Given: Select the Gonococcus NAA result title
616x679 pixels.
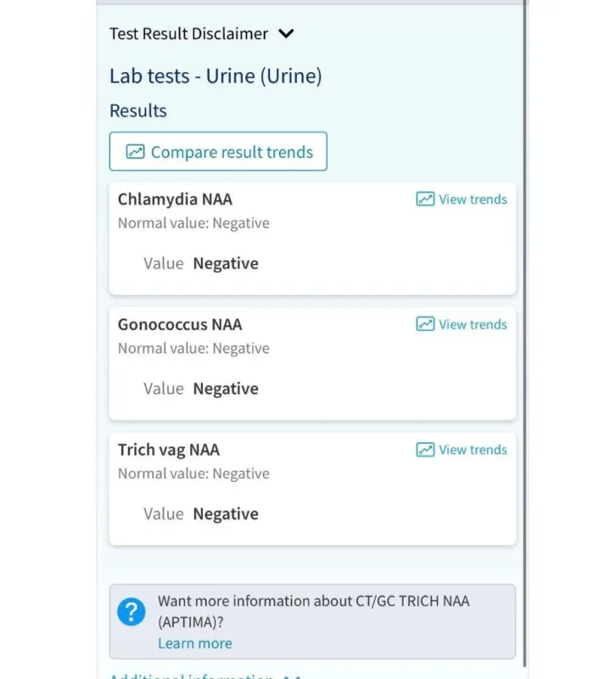Looking at the screenshot, I should pos(180,324).
